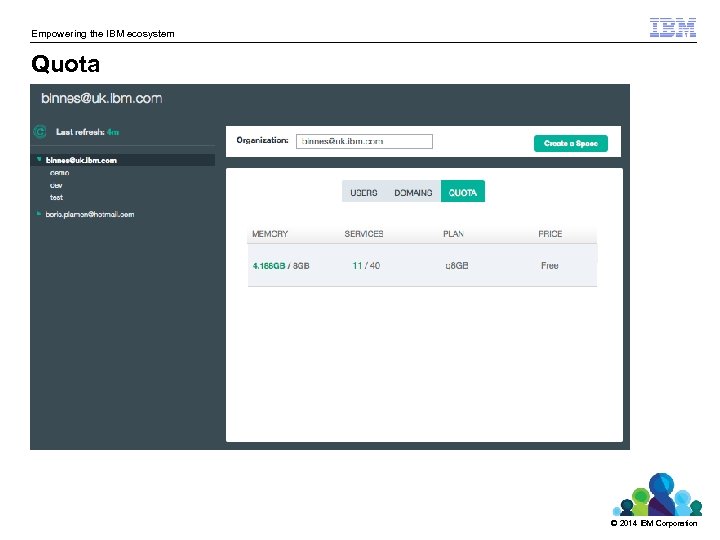Image resolution: width=720 pixels, height=540 pixels.
Task: Click the 4.166GB memory usage value
Action: tap(269, 266)
